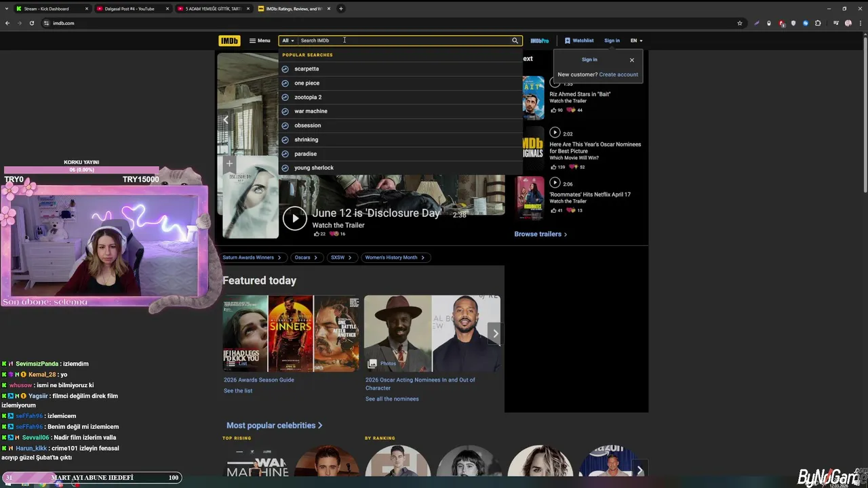Screen dimensions: 868x488
Task: Close the sign in popup
Action: pos(632,60)
